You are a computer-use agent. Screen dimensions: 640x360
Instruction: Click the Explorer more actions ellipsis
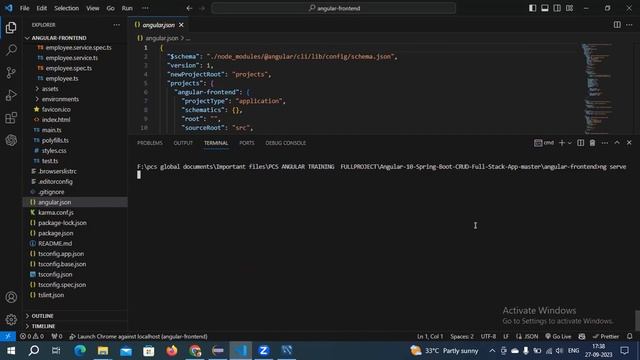pyautogui.click(x=117, y=25)
